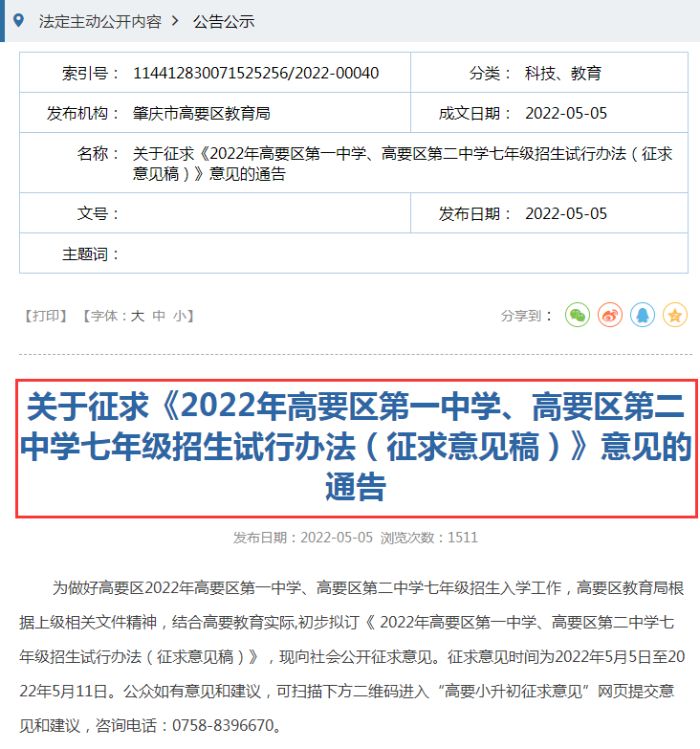Set font size to 大 (large)
This screenshot has height=749, width=700.
(x=137, y=316)
